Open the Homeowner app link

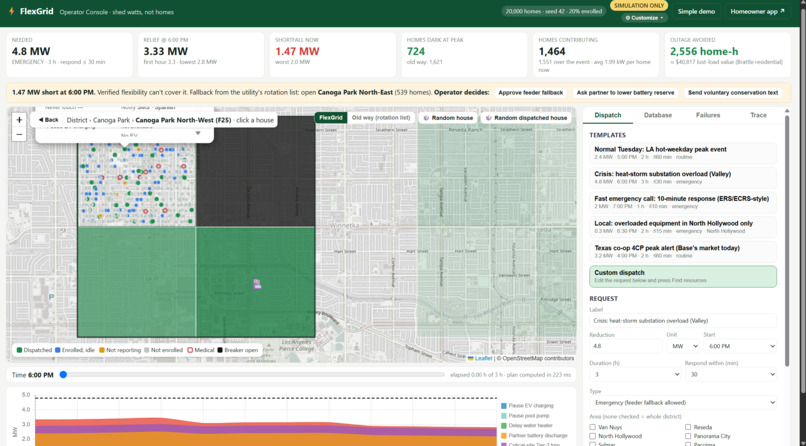(757, 11)
